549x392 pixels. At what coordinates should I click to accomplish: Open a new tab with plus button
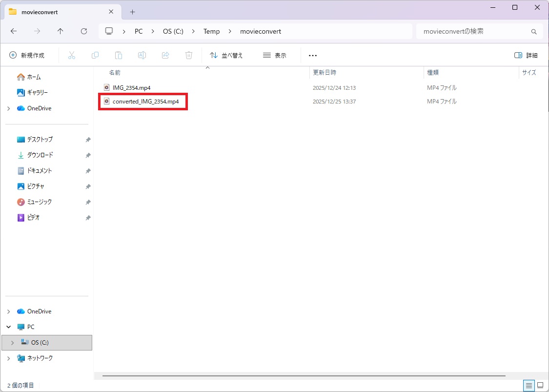coord(132,12)
